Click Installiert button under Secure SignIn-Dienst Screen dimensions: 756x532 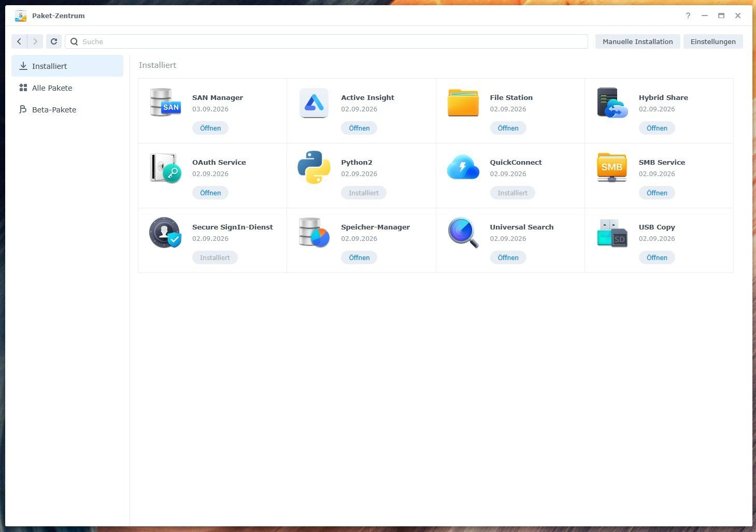(x=215, y=257)
